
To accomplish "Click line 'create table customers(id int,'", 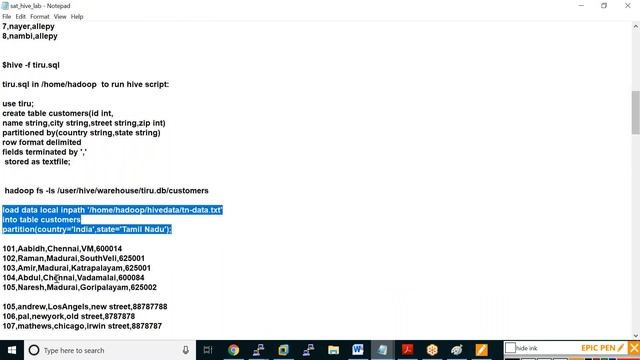I will point(58,113).
